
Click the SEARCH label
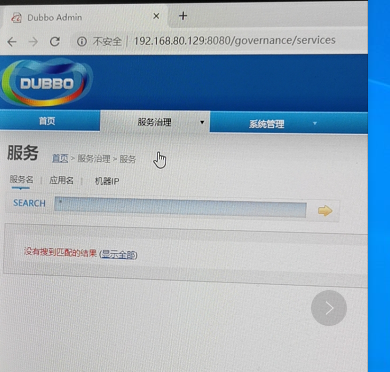pyautogui.click(x=29, y=203)
